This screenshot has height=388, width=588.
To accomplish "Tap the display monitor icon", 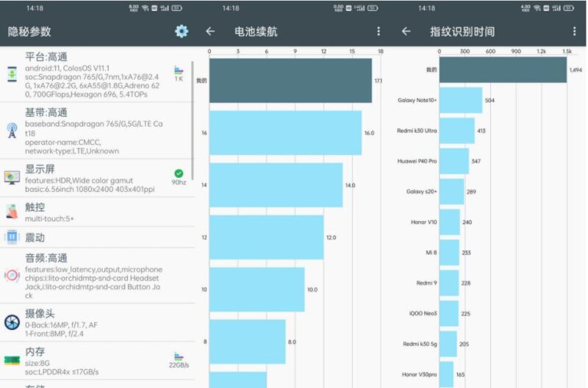I will point(12,177).
